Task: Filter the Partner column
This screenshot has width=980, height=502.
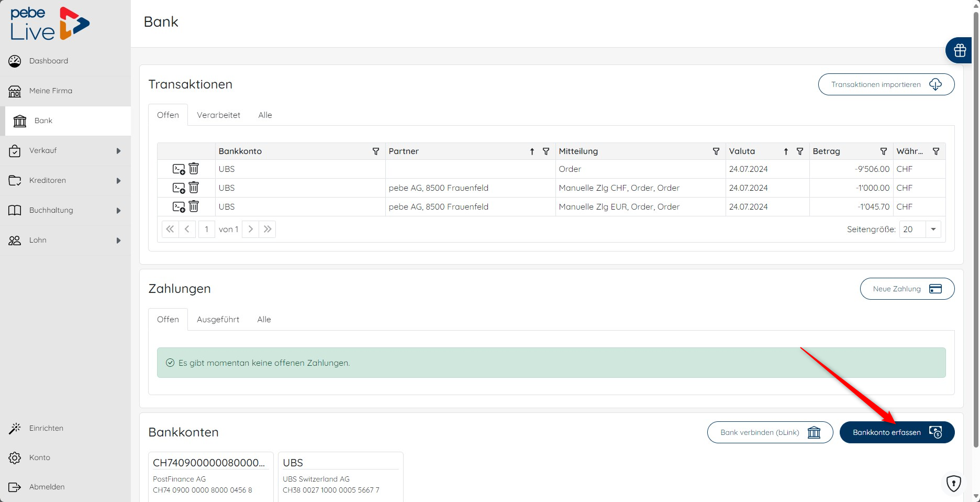Action: point(546,151)
